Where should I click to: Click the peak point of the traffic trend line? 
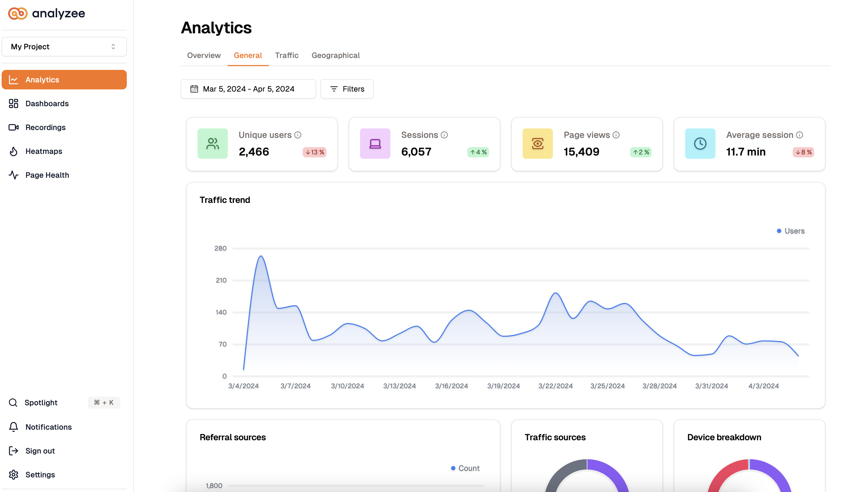click(x=261, y=256)
